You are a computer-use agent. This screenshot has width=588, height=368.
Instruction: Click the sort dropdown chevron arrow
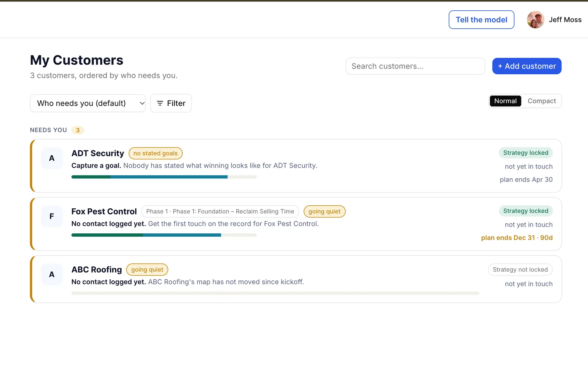(x=142, y=103)
